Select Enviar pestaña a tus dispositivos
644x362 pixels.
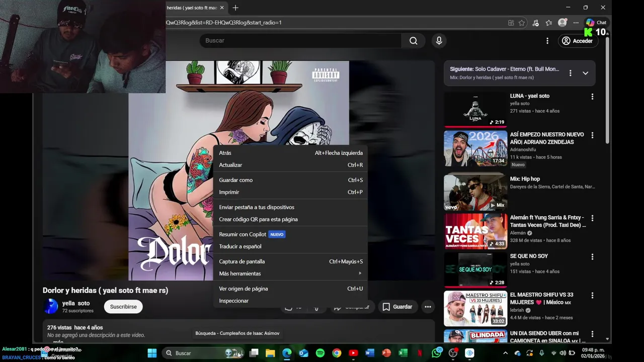click(290, 207)
